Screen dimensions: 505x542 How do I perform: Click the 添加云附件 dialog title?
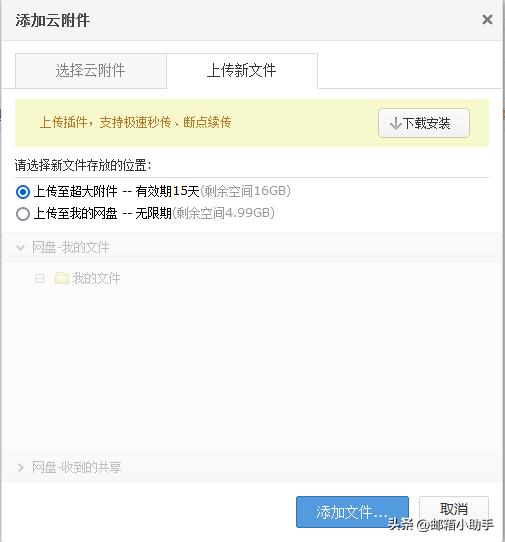53,20
